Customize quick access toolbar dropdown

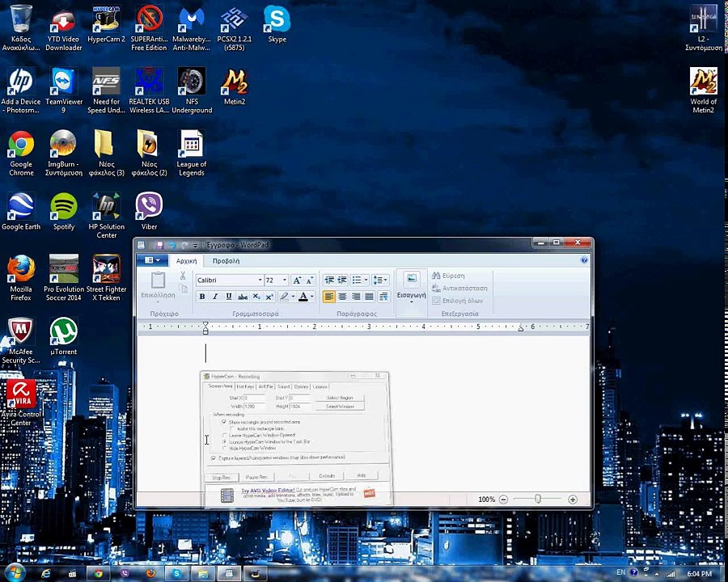point(196,245)
